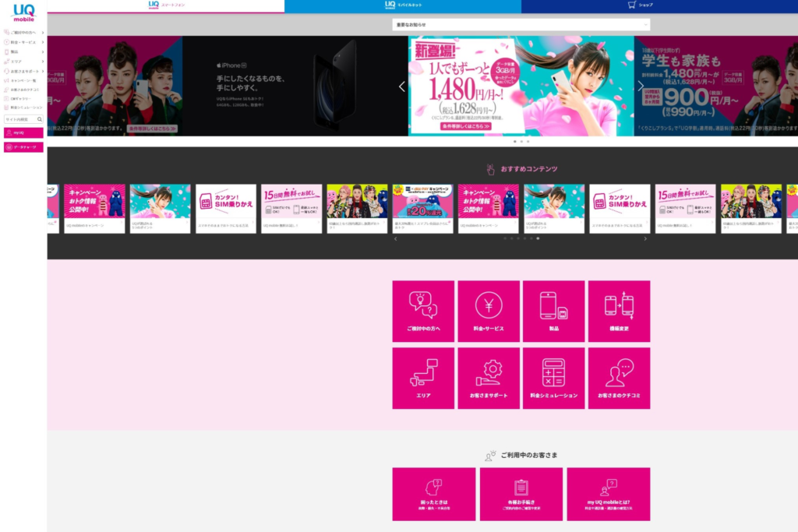
Task: Open the お客さまのクチコミ speech-bubble tile
Action: (619, 379)
